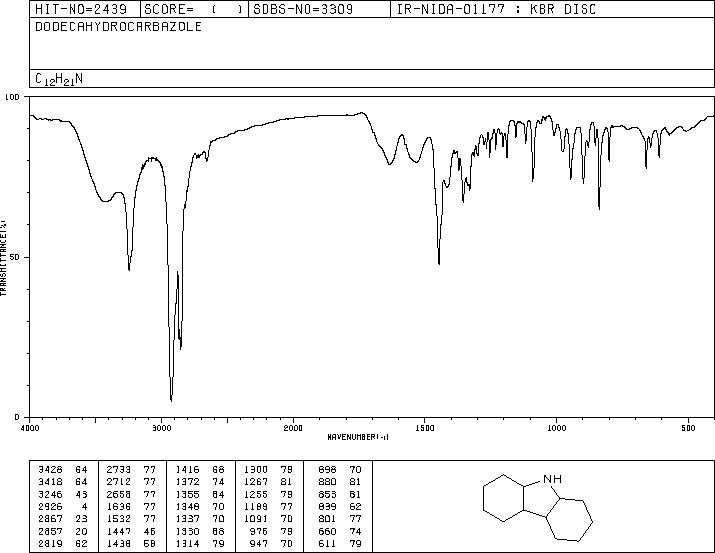The image size is (715, 553).
Task: Click the carbazole ring structure diagram
Action: 538,507
